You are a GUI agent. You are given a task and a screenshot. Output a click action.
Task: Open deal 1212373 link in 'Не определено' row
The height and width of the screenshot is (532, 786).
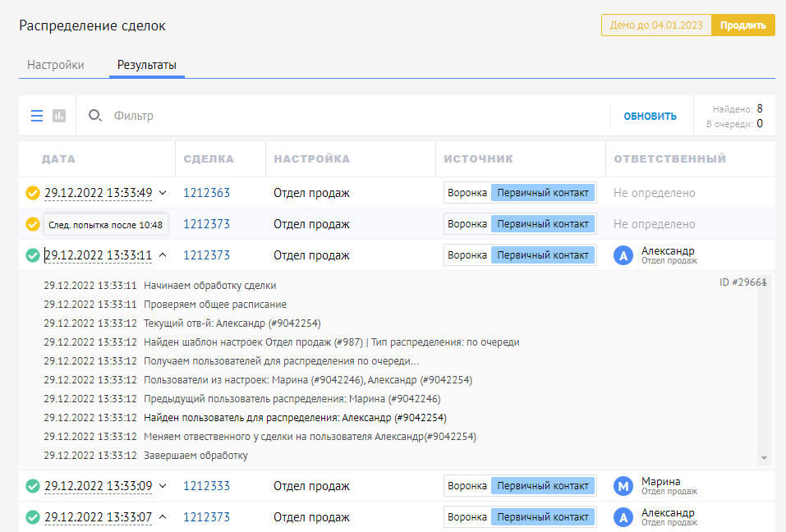click(206, 224)
